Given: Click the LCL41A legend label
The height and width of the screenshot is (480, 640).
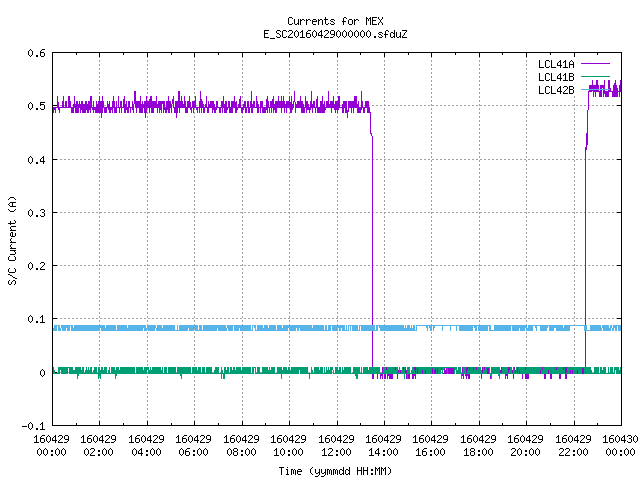Looking at the screenshot, I should pos(556,64).
